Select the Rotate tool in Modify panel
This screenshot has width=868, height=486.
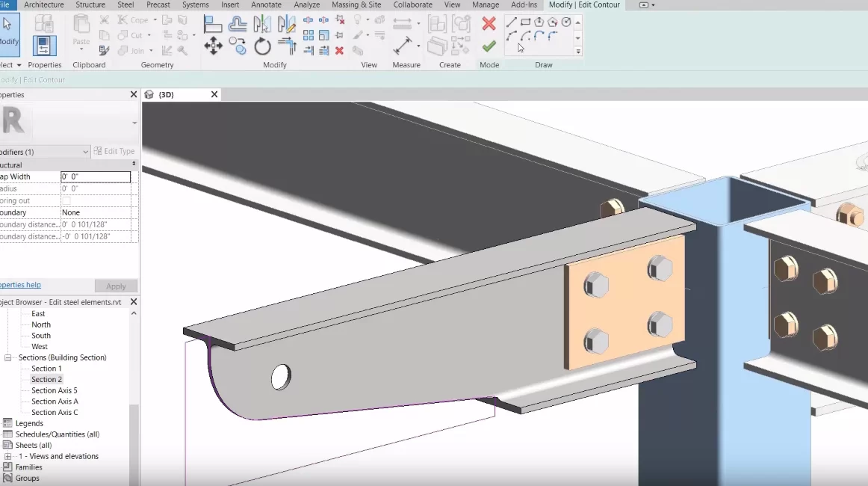(x=262, y=47)
